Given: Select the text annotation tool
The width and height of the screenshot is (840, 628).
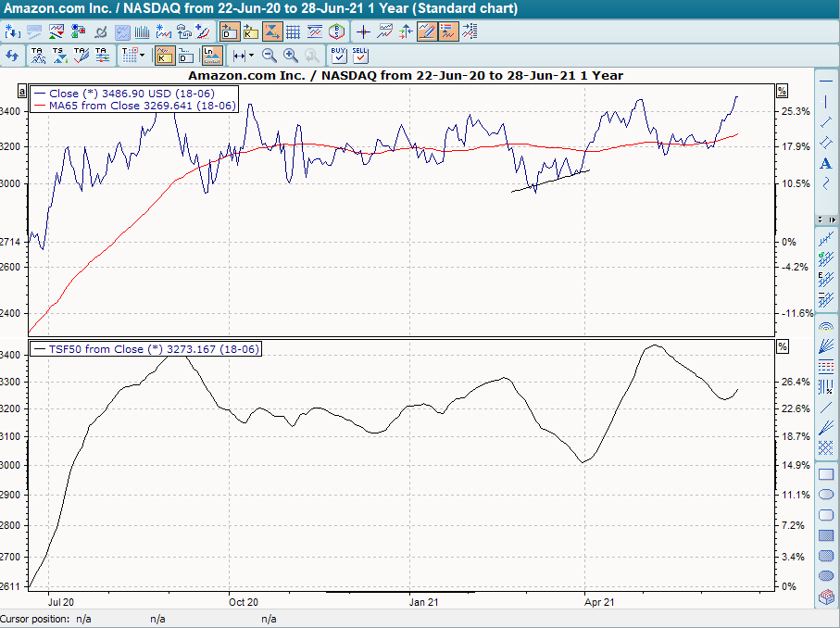Looking at the screenshot, I should tap(826, 163).
